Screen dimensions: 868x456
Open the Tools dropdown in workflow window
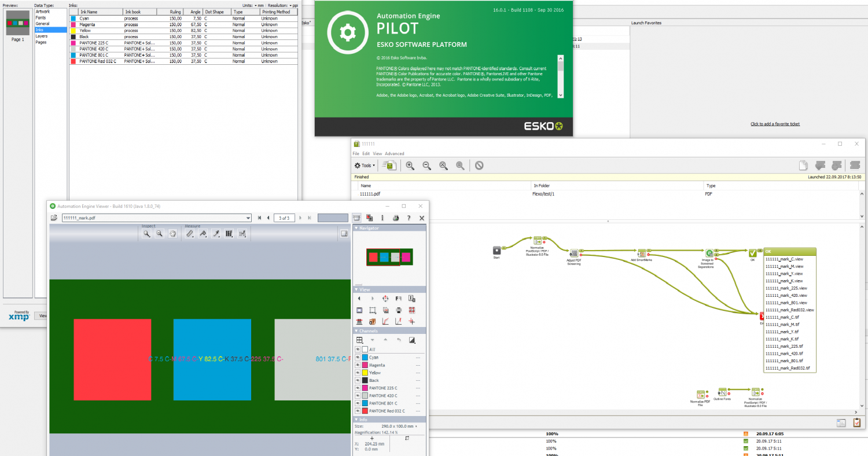365,166
